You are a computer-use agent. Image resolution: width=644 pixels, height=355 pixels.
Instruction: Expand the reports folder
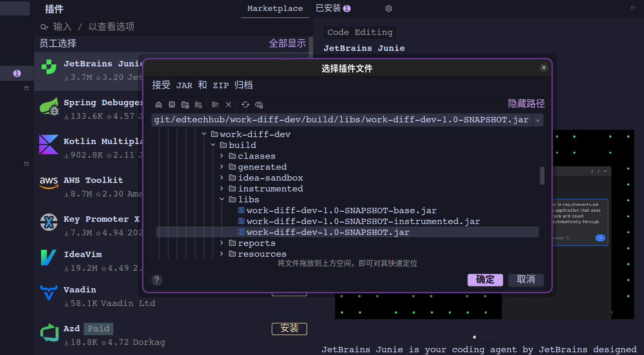(x=222, y=243)
